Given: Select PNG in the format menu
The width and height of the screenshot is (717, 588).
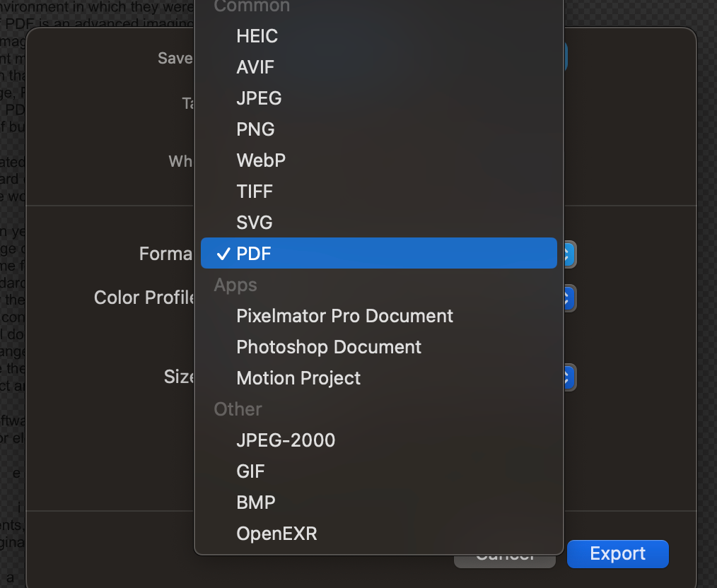Looking at the screenshot, I should (x=378, y=129).
